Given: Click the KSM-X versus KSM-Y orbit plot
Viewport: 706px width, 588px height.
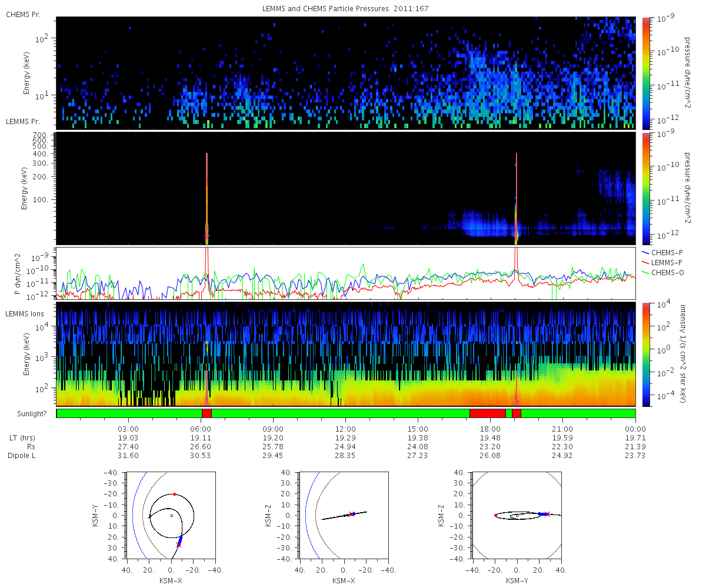Looking at the screenshot, I should [x=171, y=515].
